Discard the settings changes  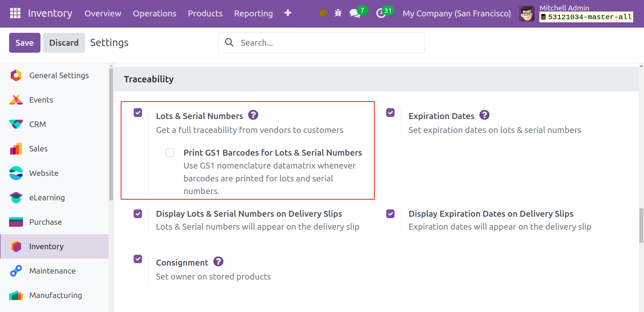64,43
